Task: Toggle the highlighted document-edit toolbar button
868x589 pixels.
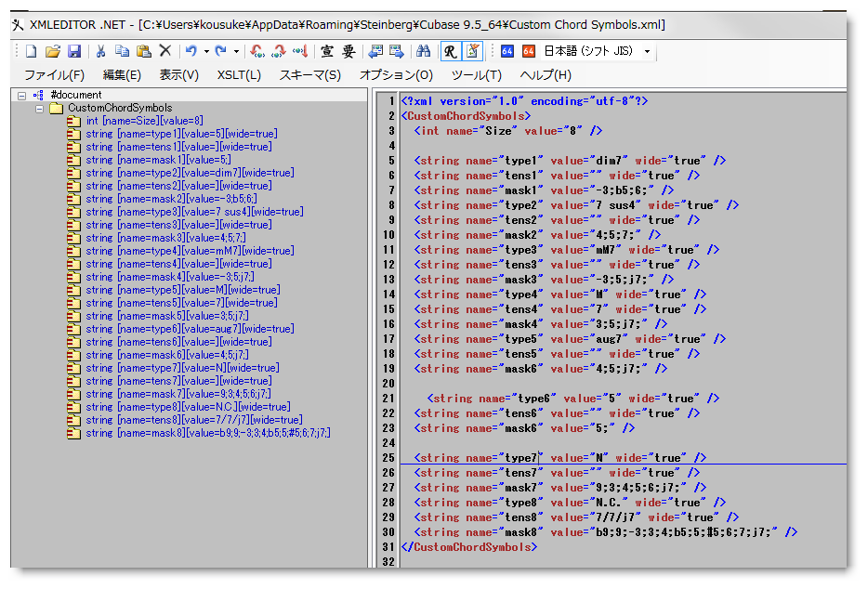Action: [x=472, y=51]
